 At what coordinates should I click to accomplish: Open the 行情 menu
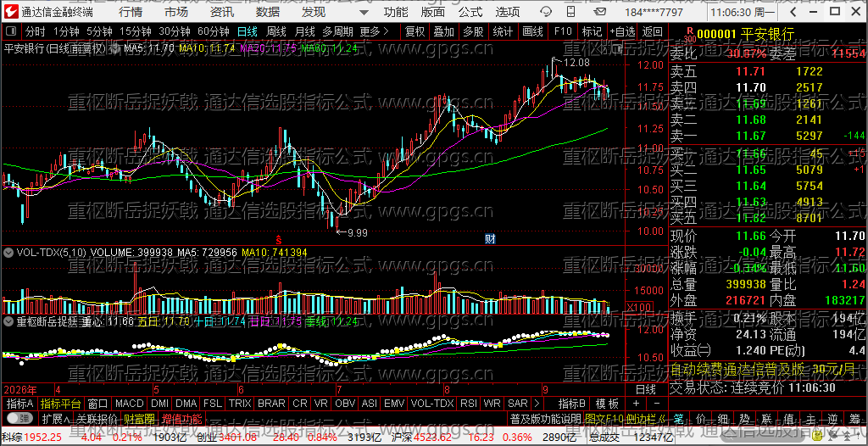point(130,12)
